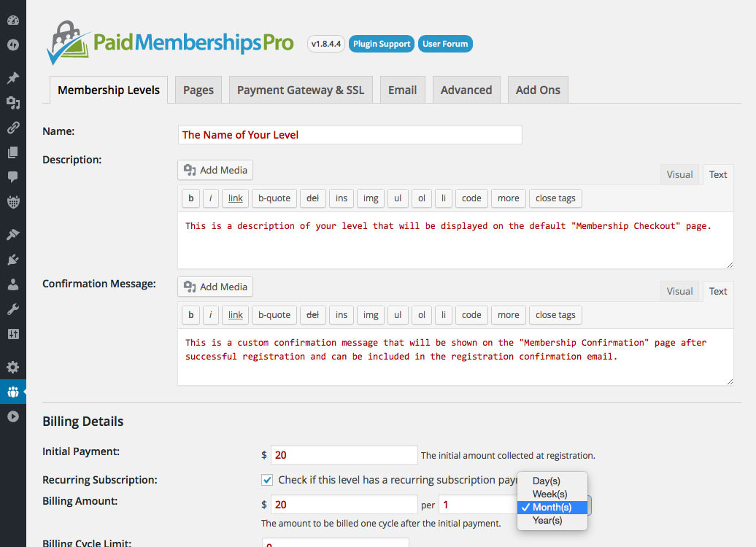Choose Month(s) in billing period dropdown
This screenshot has width=756, height=547.
point(552,507)
